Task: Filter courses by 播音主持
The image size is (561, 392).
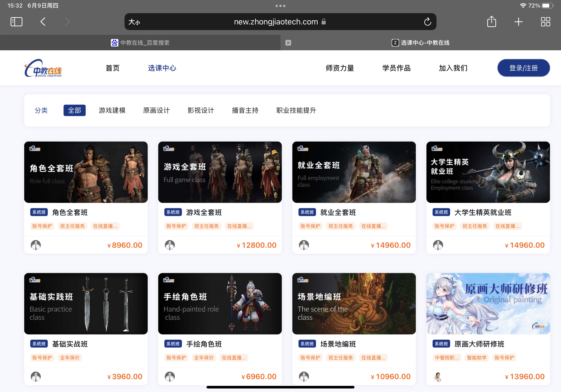Action: point(245,110)
